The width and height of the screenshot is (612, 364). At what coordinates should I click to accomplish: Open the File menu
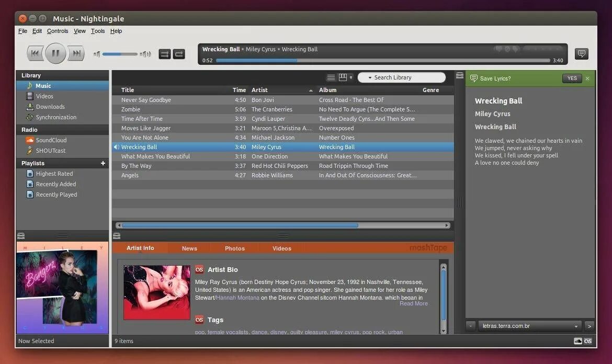pyautogui.click(x=22, y=31)
